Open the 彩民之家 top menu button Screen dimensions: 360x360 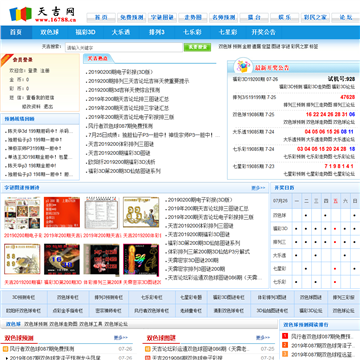tap(315, 17)
